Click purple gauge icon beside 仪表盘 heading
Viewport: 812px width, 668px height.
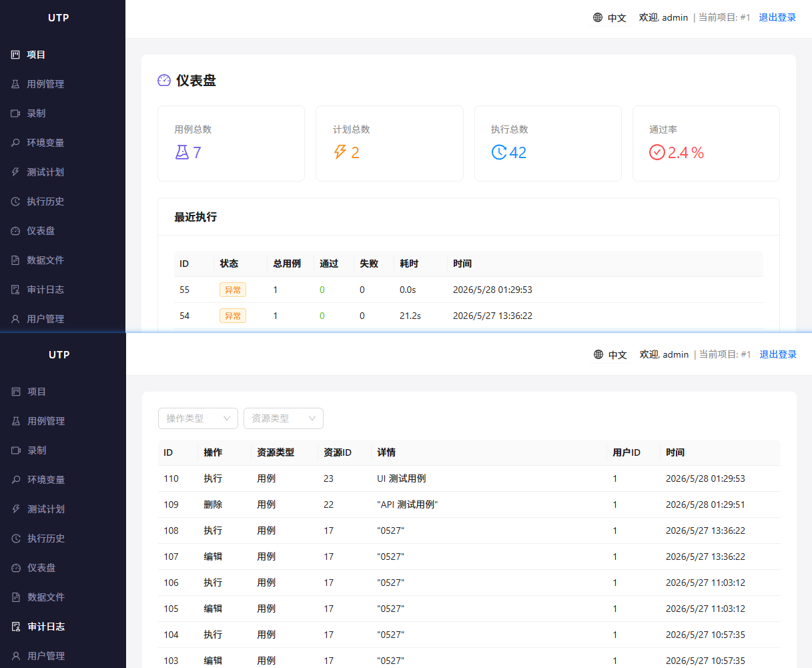click(164, 81)
